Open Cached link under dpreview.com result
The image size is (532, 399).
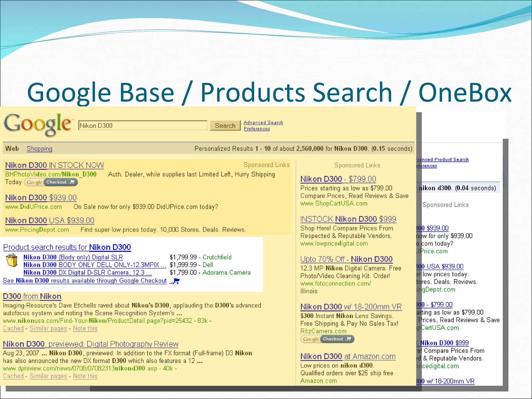point(13,376)
